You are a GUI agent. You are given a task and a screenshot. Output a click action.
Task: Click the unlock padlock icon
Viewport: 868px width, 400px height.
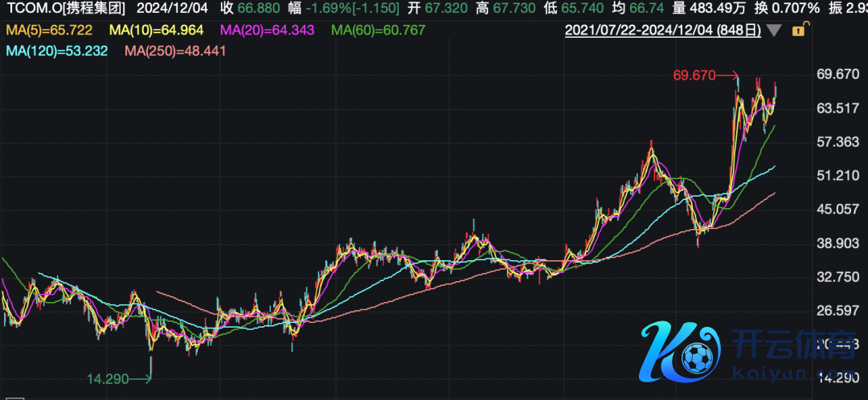[x=799, y=31]
